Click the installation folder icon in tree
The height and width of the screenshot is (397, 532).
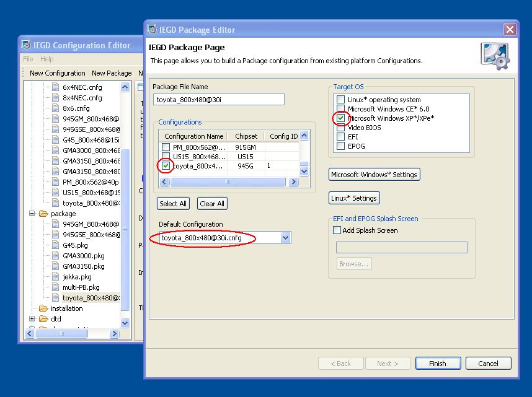coord(43,308)
